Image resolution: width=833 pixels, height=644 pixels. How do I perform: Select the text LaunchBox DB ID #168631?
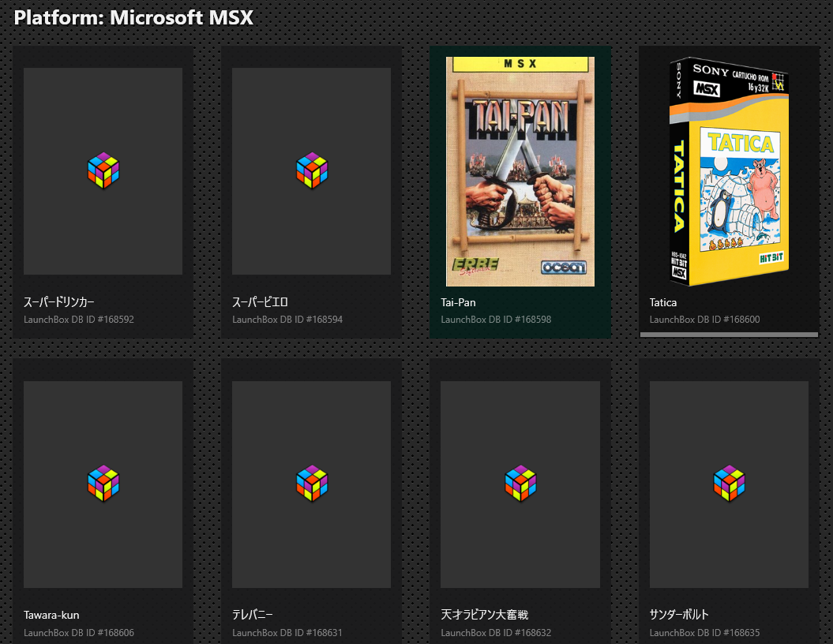point(287,633)
